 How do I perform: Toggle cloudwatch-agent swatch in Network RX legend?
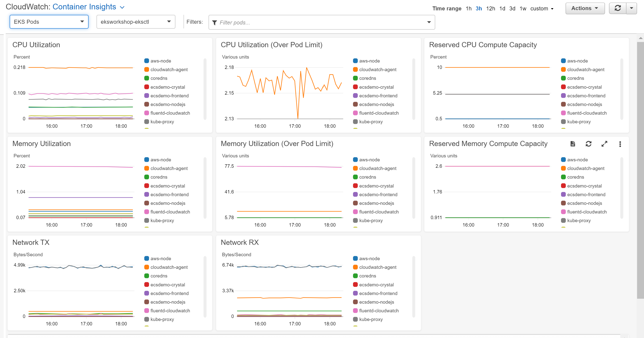tap(355, 267)
